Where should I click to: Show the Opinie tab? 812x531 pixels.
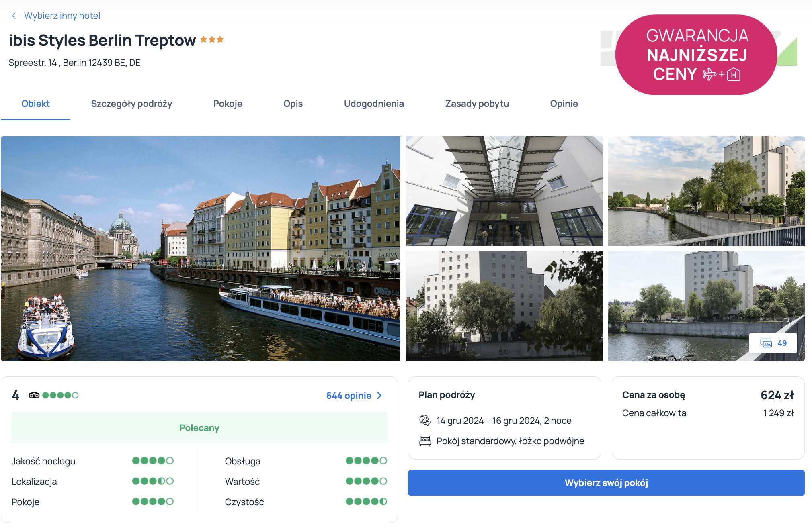point(564,104)
